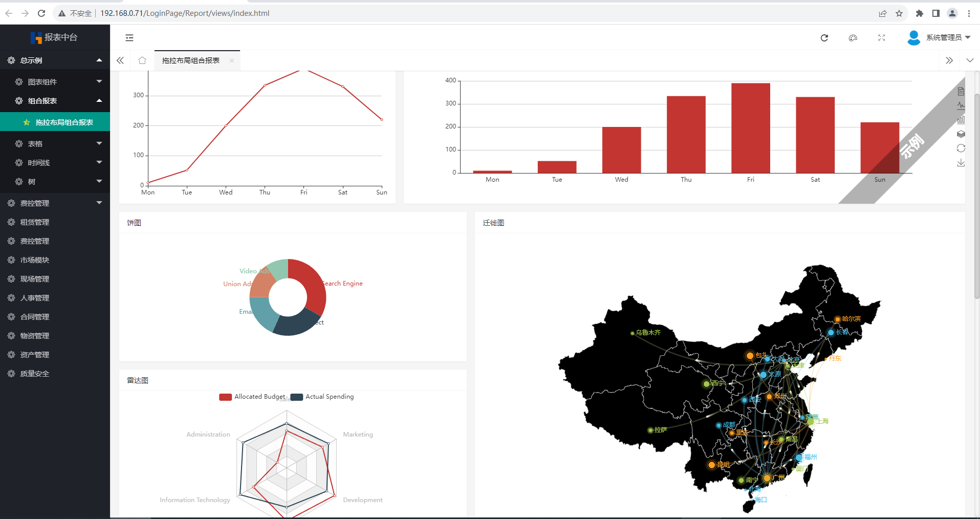Click the document icon on the right toolbar
This screenshot has width=980, height=519.
tap(961, 92)
